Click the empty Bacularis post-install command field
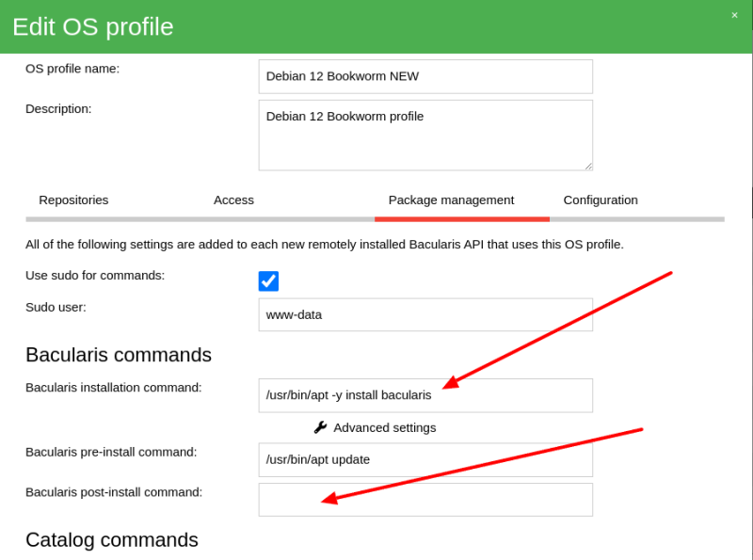The width and height of the screenshot is (753, 560). [425, 500]
